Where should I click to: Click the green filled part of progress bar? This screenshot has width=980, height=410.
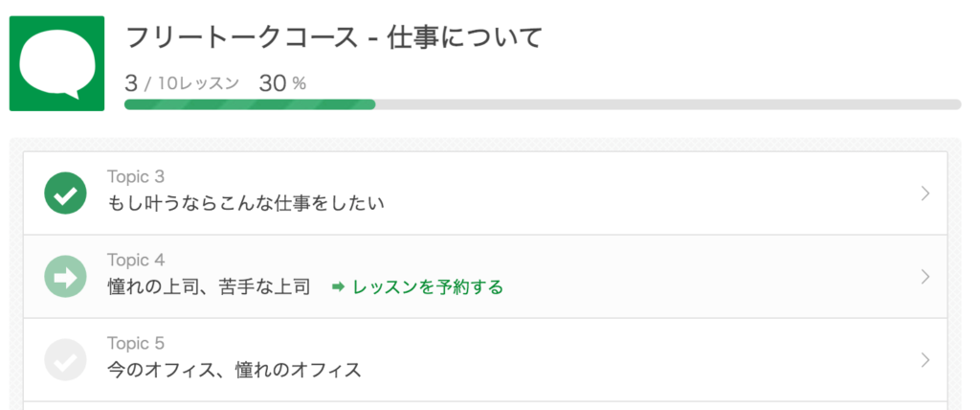[250, 104]
